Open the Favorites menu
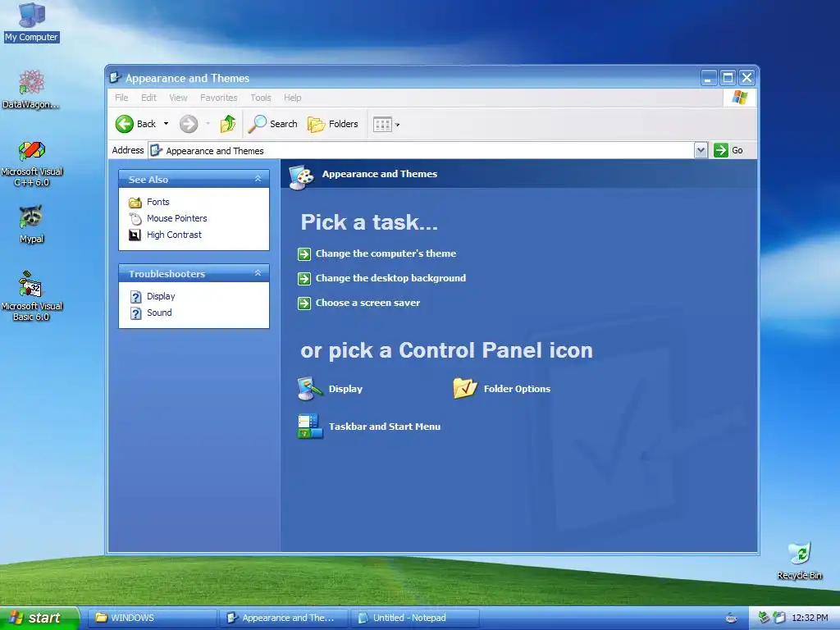The height and width of the screenshot is (630, 840). (218, 98)
